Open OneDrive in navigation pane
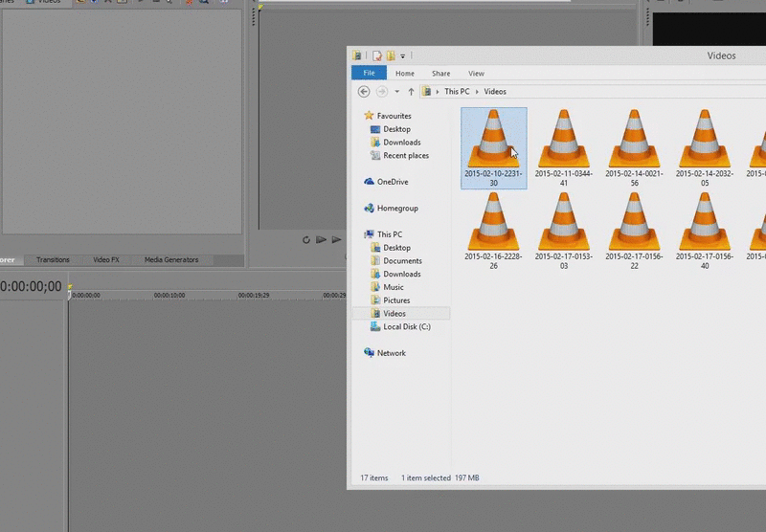Image resolution: width=766 pixels, height=532 pixels. [393, 182]
